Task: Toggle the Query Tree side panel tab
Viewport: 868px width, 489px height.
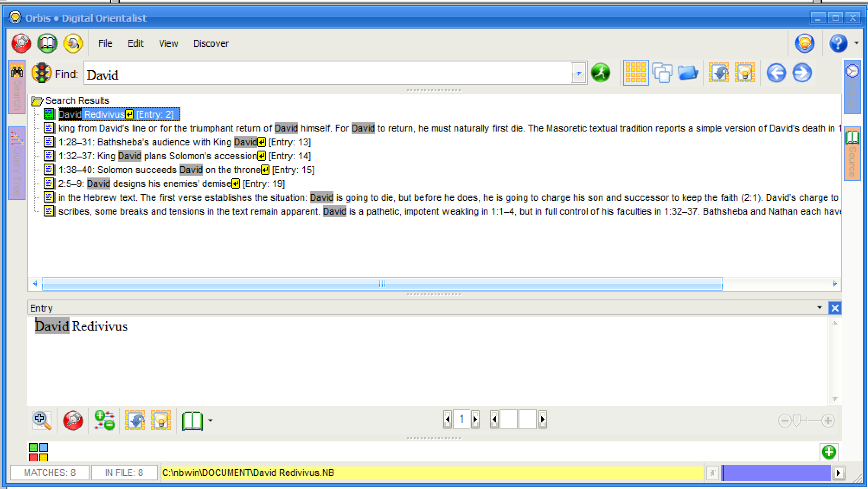Action: click(17, 164)
